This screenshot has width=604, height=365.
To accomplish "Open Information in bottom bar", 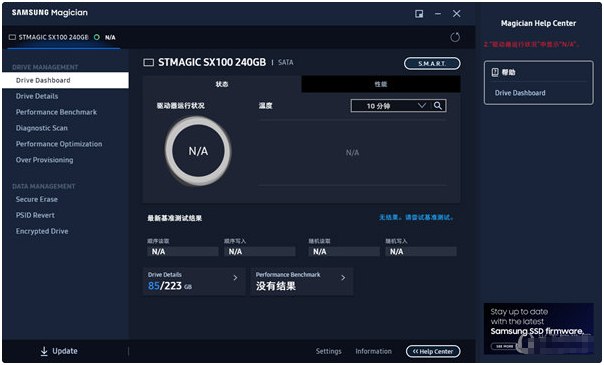I will 373,351.
